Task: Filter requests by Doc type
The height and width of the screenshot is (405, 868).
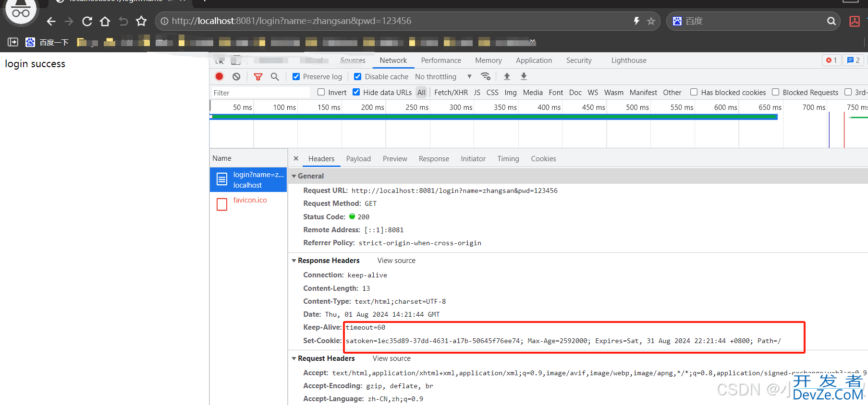Action: tap(575, 92)
